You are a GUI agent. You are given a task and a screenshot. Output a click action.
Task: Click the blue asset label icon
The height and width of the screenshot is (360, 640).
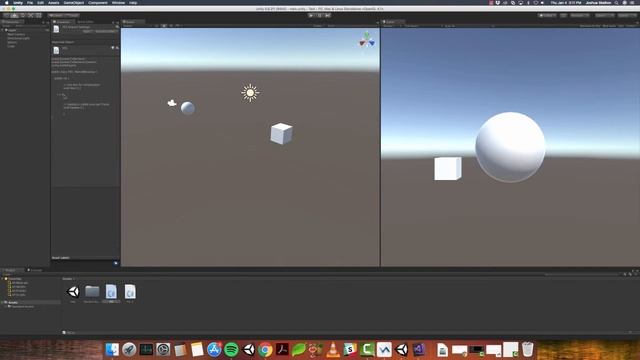coord(116,263)
